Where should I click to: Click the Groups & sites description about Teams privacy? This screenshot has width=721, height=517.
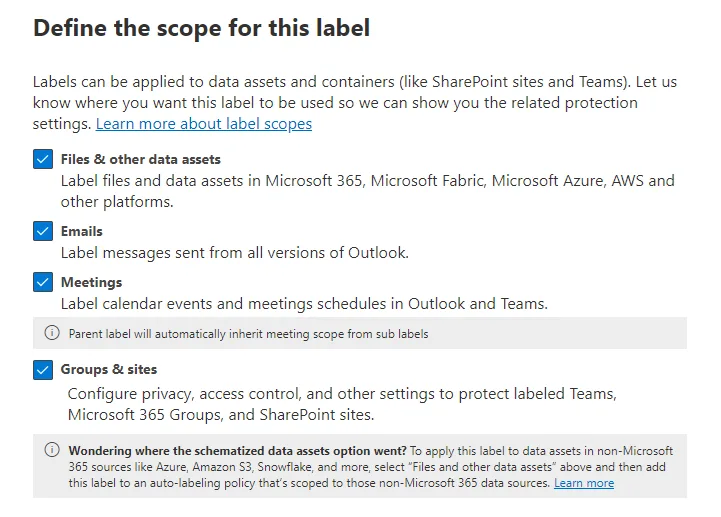[x=342, y=404]
